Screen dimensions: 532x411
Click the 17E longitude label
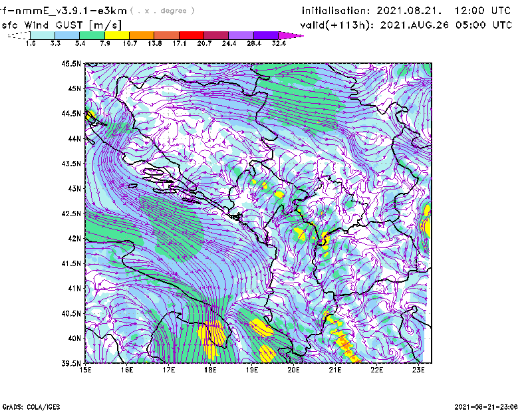point(169,370)
